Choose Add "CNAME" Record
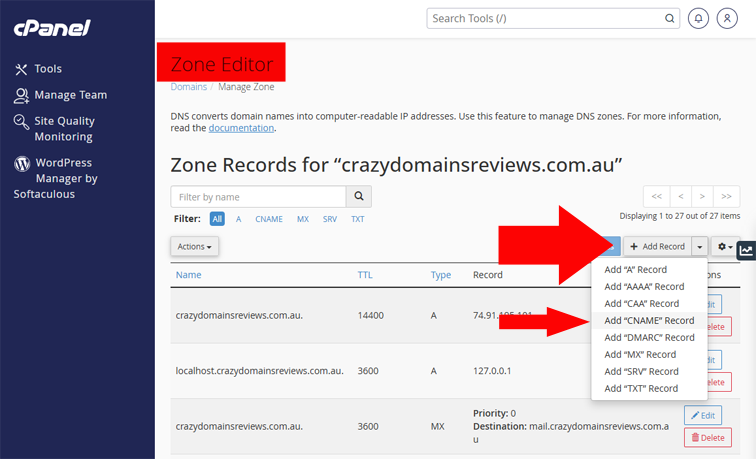Viewport: 756px width, 459px height. [649, 320]
